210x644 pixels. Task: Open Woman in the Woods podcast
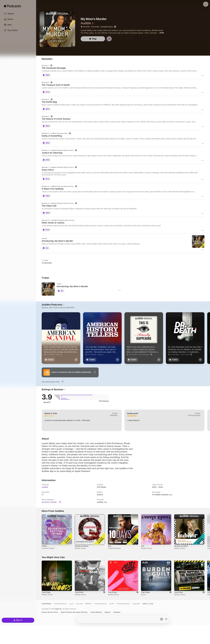pos(57,575)
